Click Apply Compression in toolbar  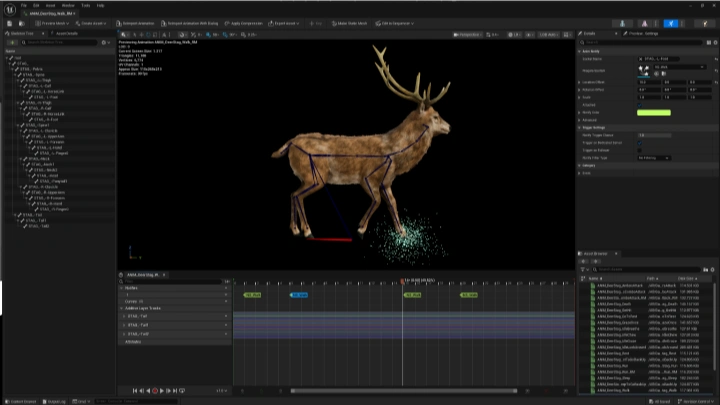[243, 23]
